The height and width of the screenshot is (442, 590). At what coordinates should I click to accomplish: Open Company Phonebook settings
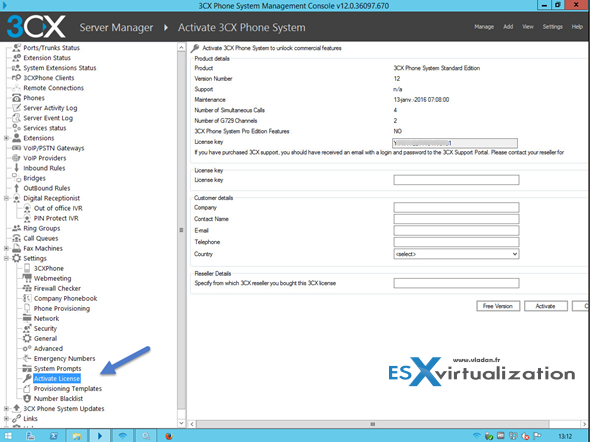coord(65,298)
